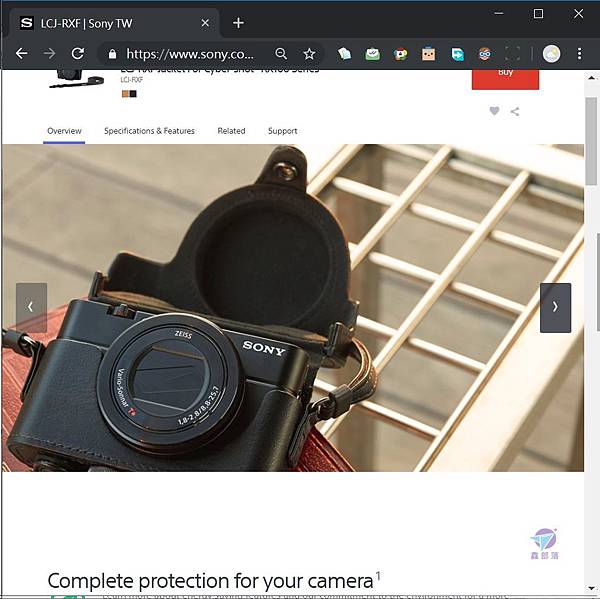
Task: Click the page scrollbar up arrow
Action: tap(592, 78)
